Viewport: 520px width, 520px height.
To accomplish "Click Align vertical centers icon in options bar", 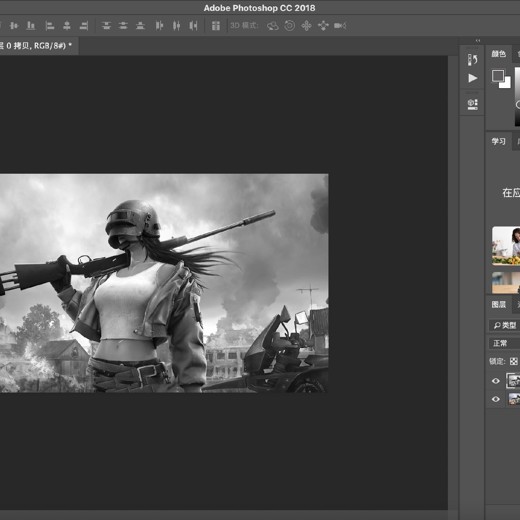I will 14,26.
